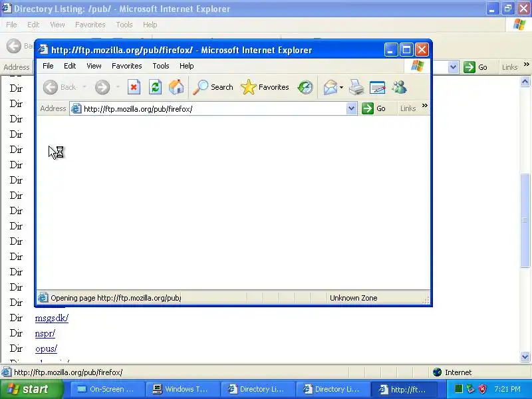
Task: Click the Links label in front window
Action: pos(408,108)
